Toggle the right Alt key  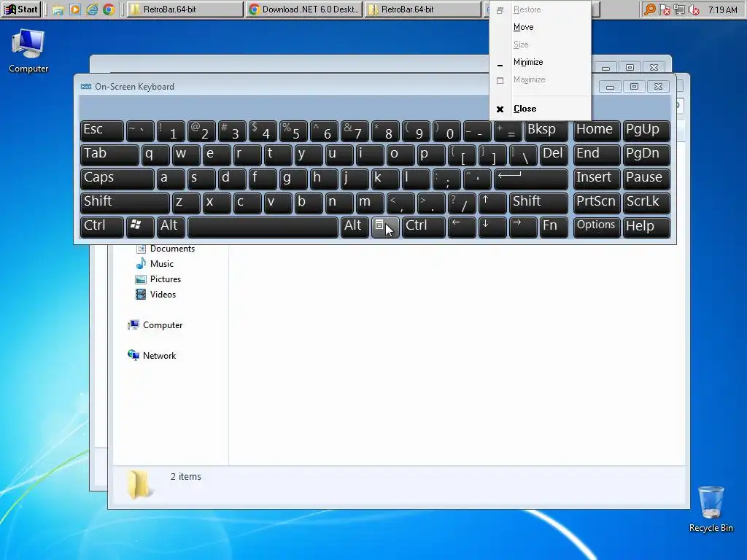tap(355, 227)
